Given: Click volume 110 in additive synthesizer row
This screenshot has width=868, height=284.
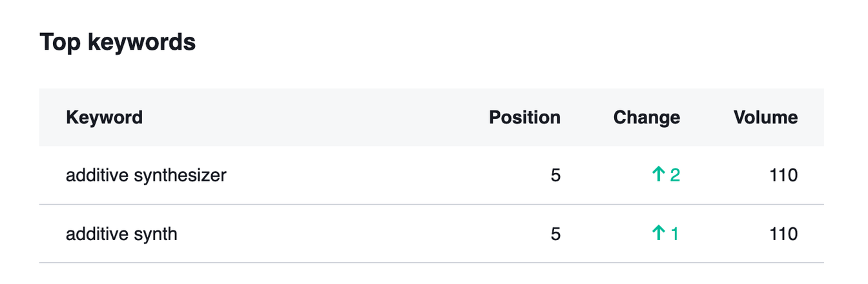Looking at the screenshot, I should click(x=783, y=175).
